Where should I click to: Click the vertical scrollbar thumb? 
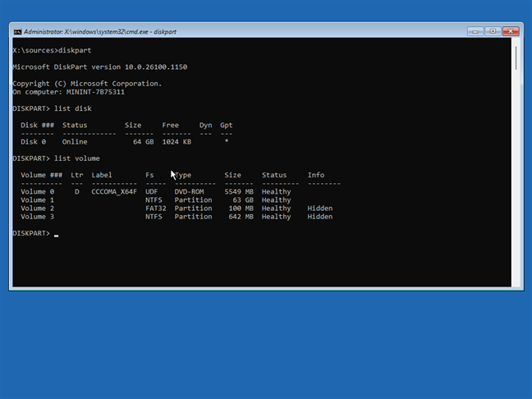[516, 59]
